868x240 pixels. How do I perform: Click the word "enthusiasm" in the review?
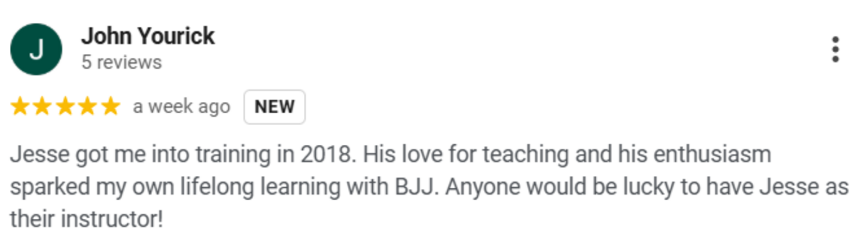coord(712,155)
